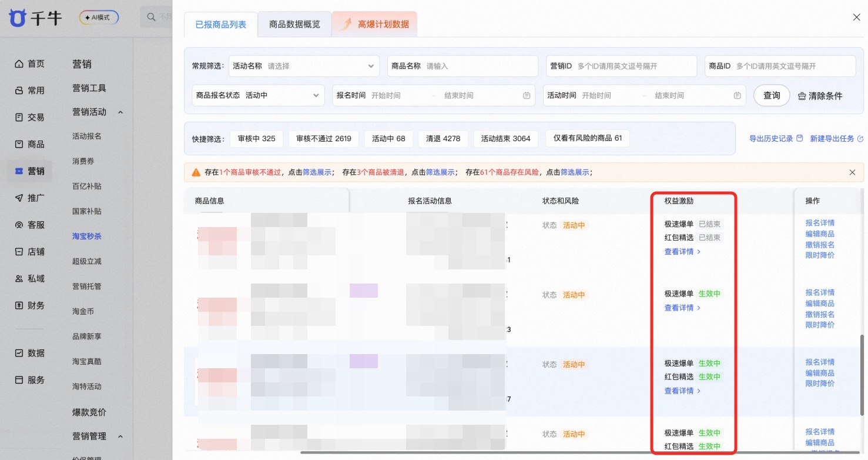Click 筛选展示 link for 存在风险
The width and height of the screenshot is (868, 460).
tap(575, 172)
